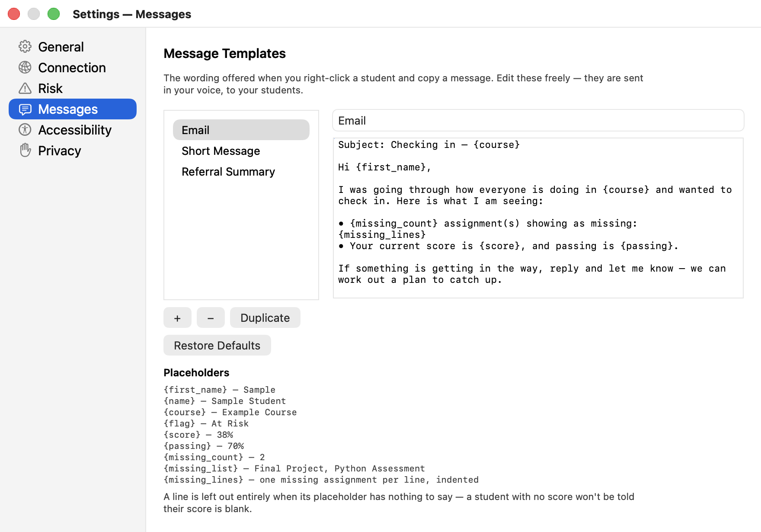Click the General gear icon
The image size is (761, 532).
tap(25, 47)
